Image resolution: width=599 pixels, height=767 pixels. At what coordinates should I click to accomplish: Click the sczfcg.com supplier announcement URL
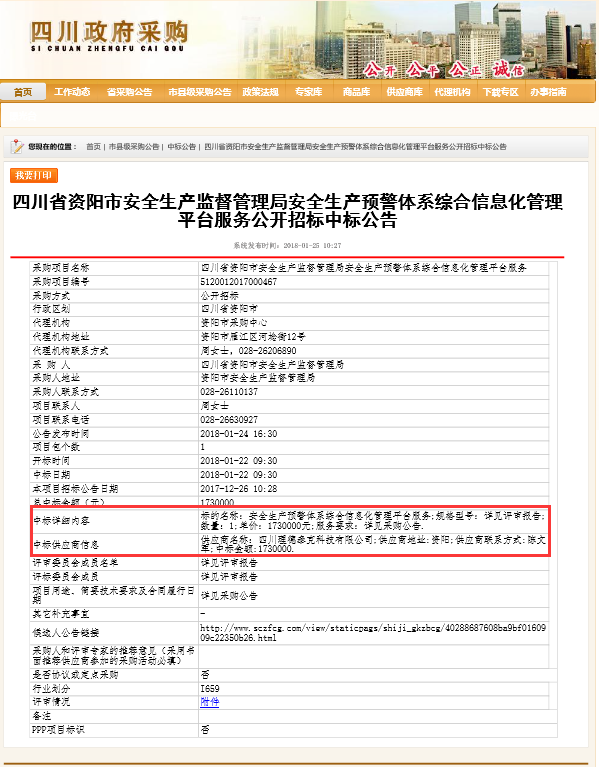click(373, 632)
